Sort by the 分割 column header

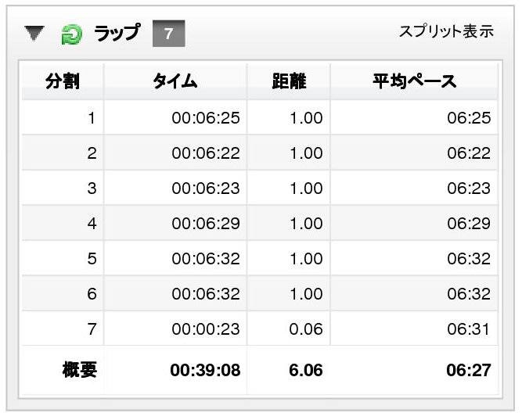coord(63,81)
